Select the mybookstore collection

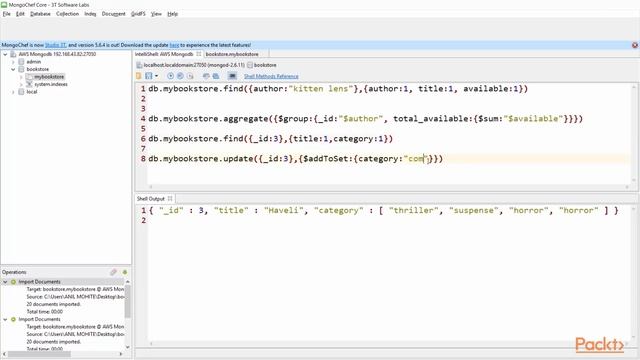point(49,77)
